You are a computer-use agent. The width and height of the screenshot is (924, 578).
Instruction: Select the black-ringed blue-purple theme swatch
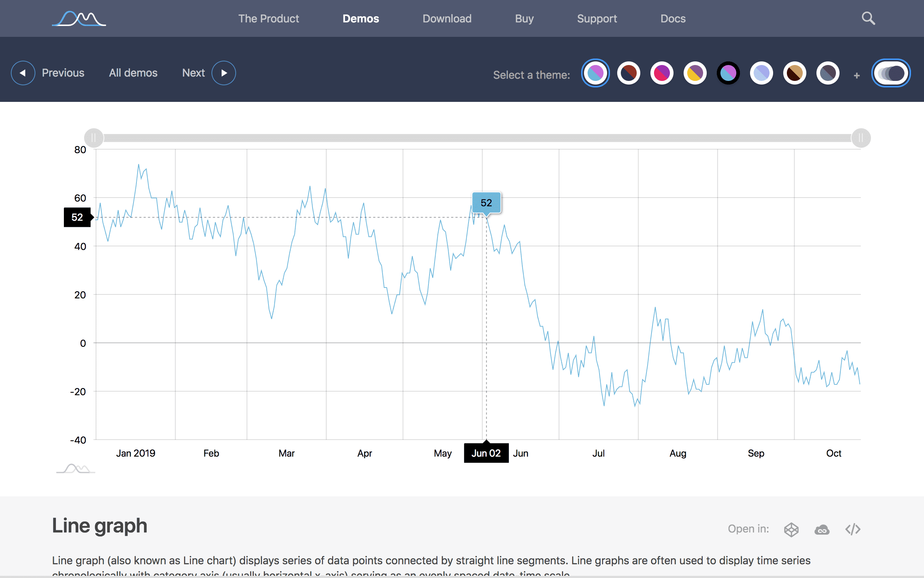pyautogui.click(x=728, y=73)
